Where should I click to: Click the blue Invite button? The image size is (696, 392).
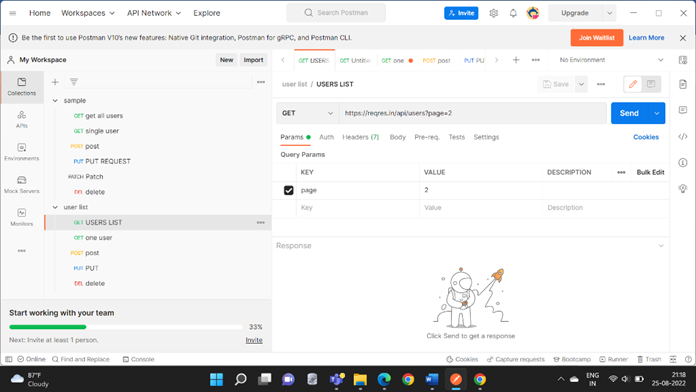point(461,13)
